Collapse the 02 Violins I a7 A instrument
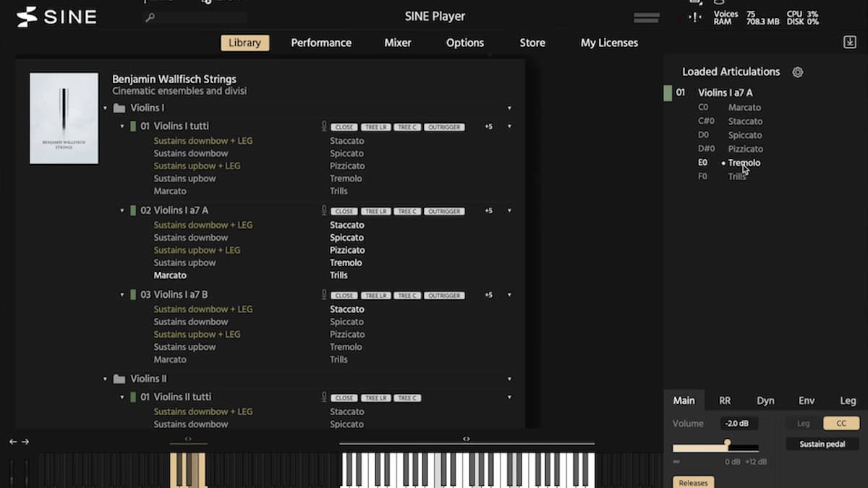Screen dimensions: 868x488 click(122, 211)
